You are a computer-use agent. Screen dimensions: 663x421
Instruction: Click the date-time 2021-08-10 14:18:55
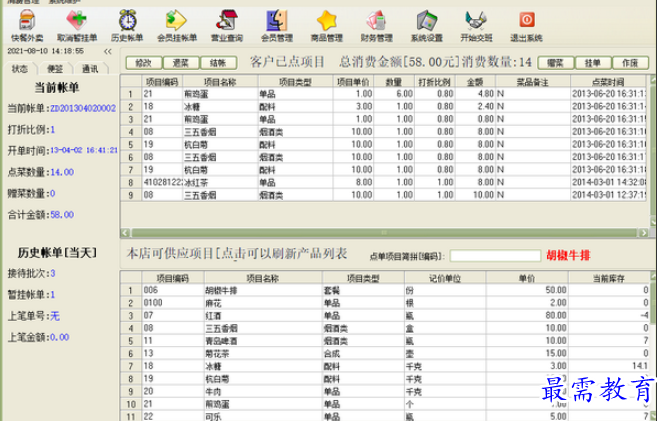[46, 51]
